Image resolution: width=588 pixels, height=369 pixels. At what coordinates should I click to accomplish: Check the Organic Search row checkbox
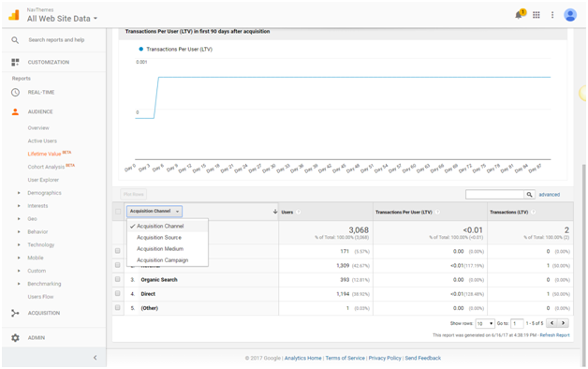[x=118, y=280]
